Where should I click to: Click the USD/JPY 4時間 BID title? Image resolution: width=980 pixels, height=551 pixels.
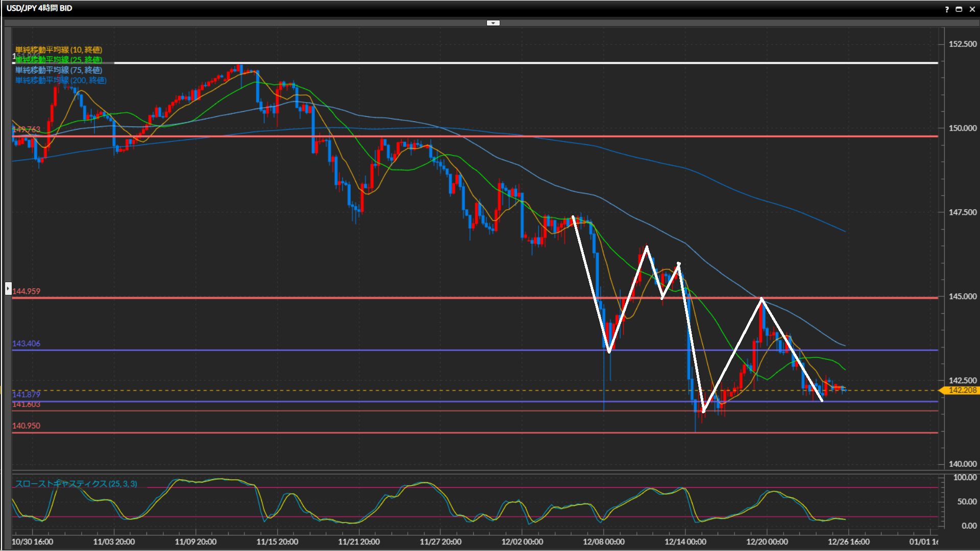39,8
